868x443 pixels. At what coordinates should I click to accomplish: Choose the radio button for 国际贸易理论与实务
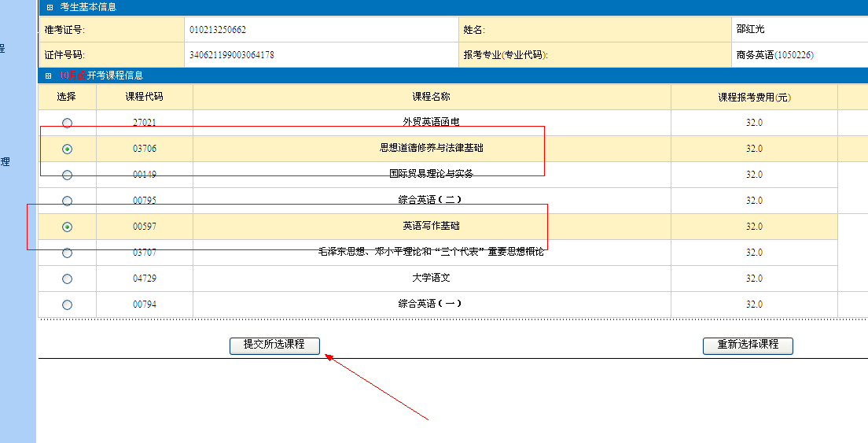point(67,175)
